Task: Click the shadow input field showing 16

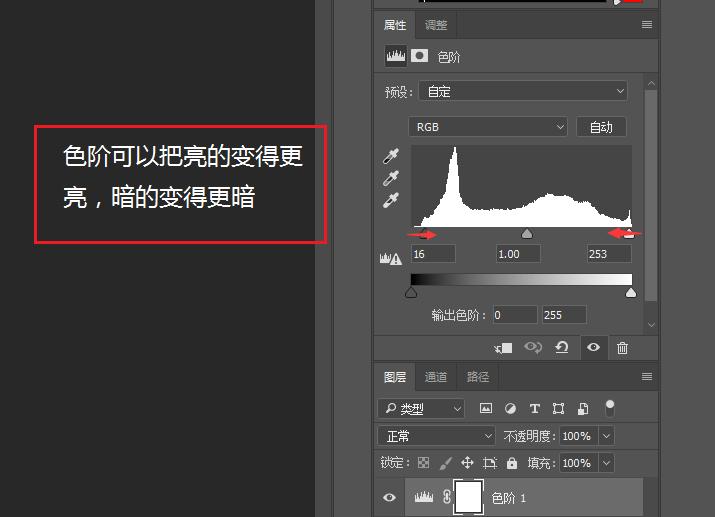Action: [433, 253]
